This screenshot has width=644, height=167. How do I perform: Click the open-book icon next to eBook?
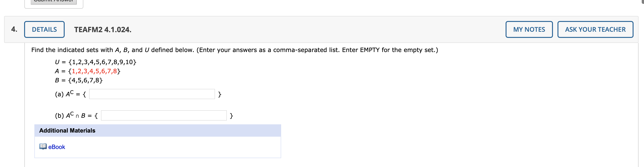pos(43,147)
